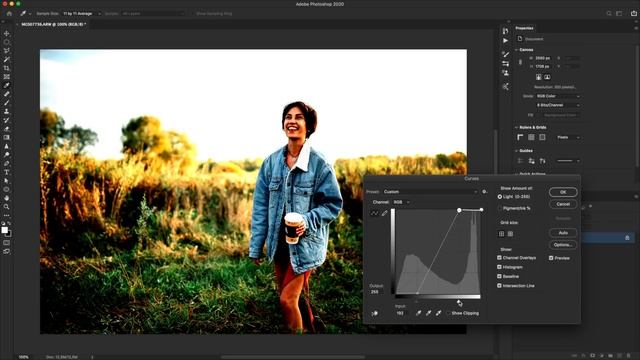Switch to the Properties panel tab
This screenshot has width=640, height=360.
(x=524, y=28)
